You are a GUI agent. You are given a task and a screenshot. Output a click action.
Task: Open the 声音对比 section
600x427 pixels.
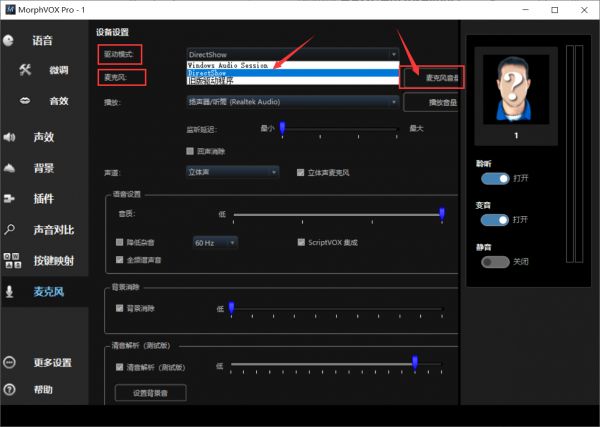(54, 230)
